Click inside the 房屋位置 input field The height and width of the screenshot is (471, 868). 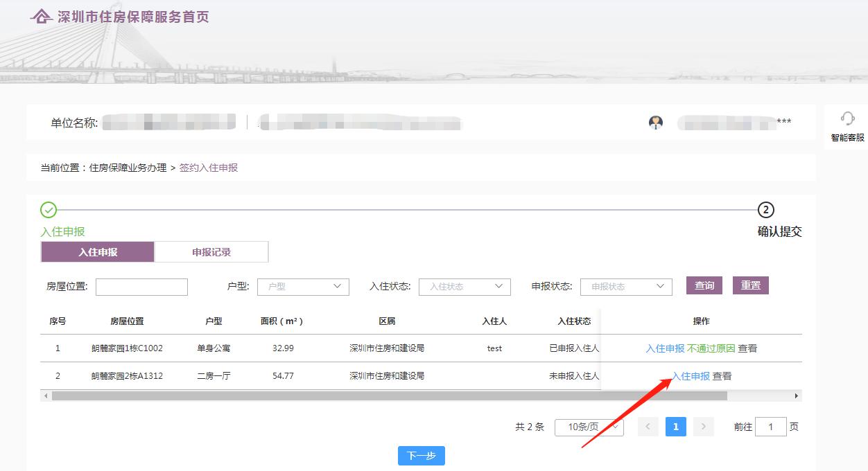click(141, 286)
